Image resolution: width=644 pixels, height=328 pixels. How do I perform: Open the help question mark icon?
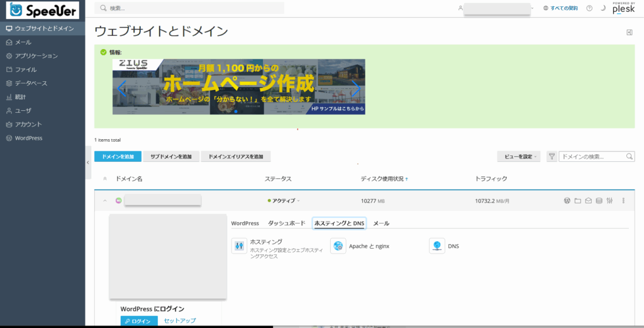click(589, 8)
